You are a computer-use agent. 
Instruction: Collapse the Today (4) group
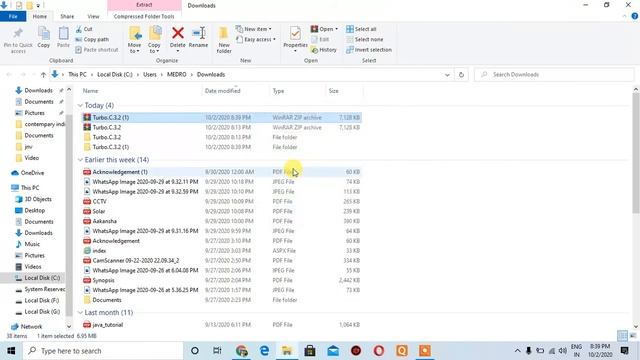(x=80, y=105)
